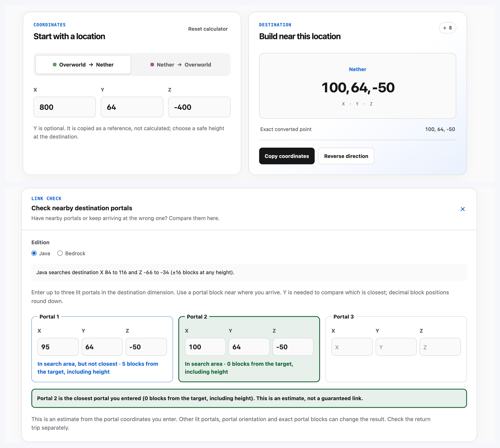Focus the source X field showing 800
500x448 pixels.
click(x=65, y=107)
